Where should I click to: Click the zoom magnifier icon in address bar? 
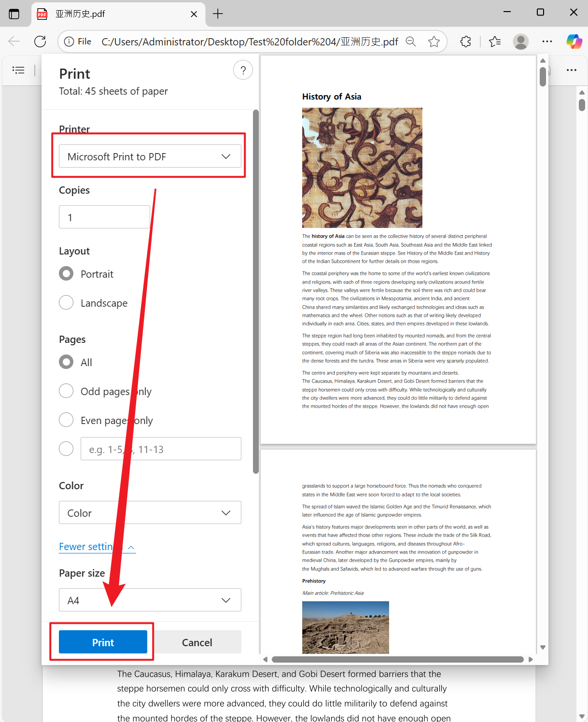coord(411,42)
